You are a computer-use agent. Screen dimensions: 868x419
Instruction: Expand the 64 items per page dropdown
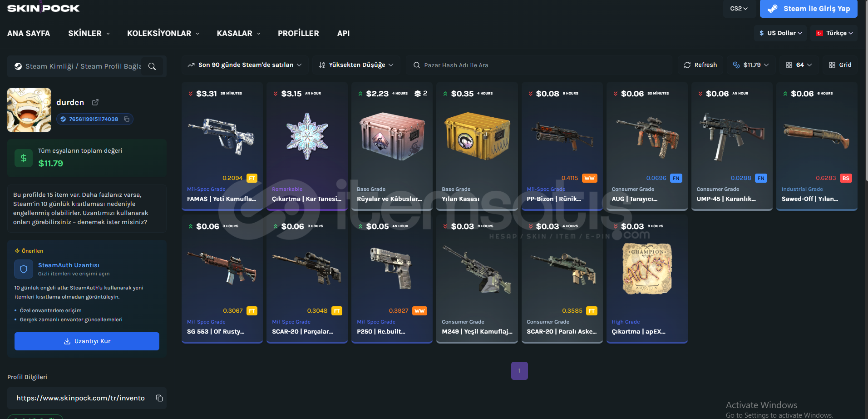tap(799, 65)
